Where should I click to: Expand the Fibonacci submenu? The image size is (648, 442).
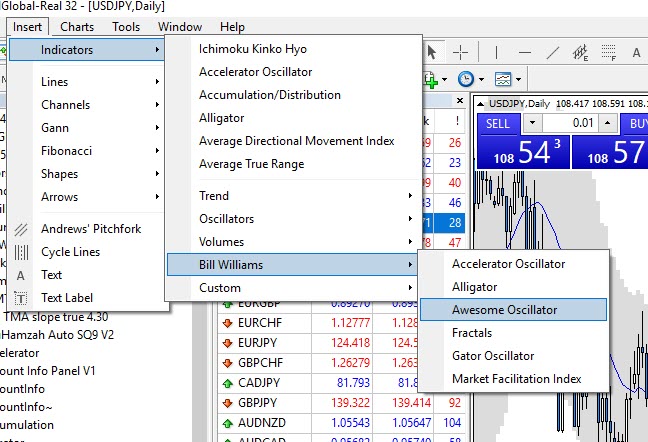pos(87,151)
